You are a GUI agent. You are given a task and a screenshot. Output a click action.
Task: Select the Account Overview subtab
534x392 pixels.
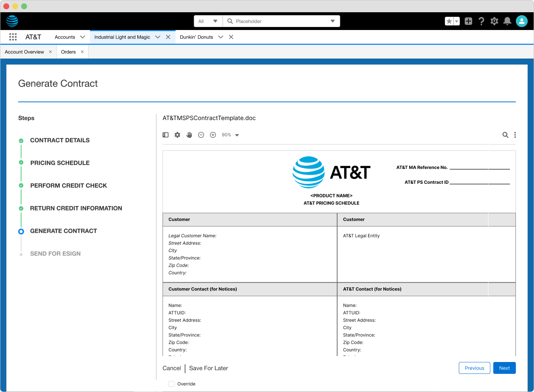24,52
